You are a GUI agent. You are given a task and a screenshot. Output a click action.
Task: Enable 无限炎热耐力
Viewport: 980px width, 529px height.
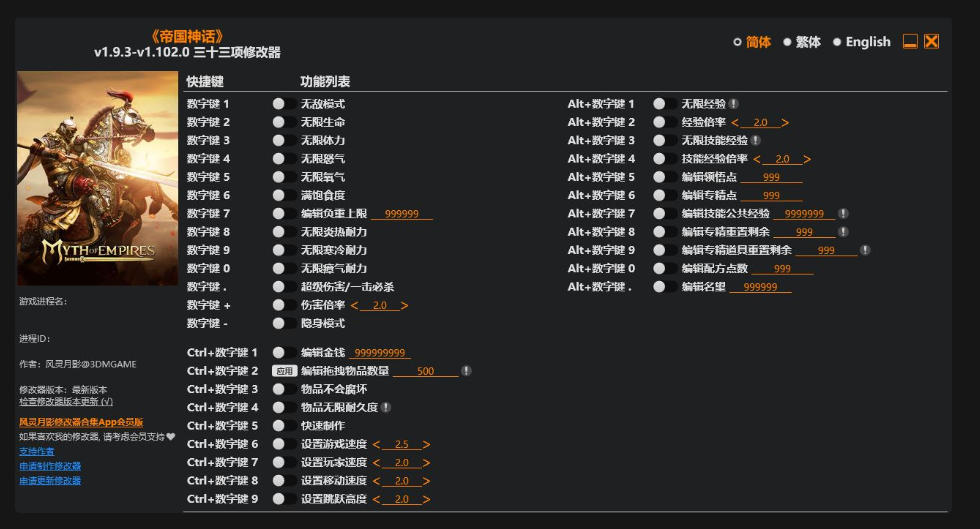tap(284, 232)
